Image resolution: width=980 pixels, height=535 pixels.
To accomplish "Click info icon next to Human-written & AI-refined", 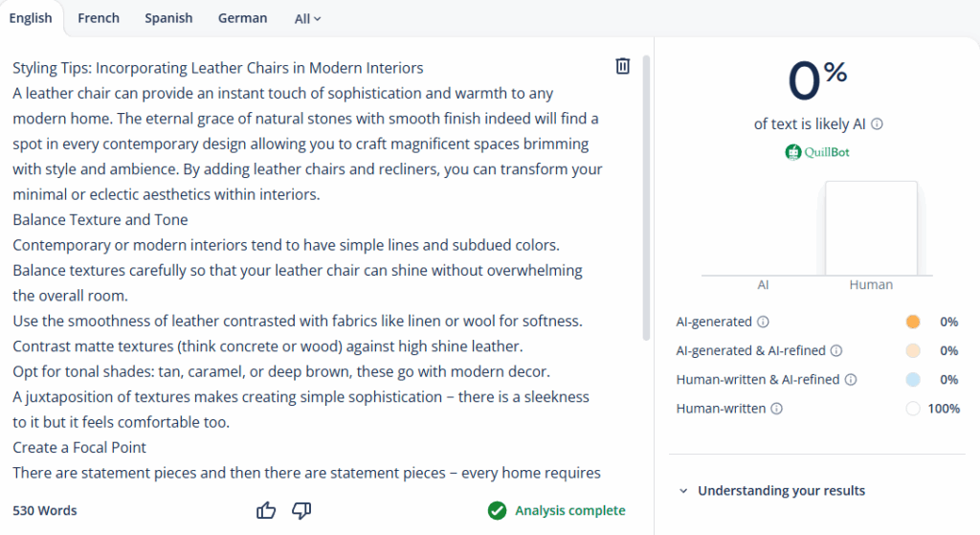I will pos(851,380).
